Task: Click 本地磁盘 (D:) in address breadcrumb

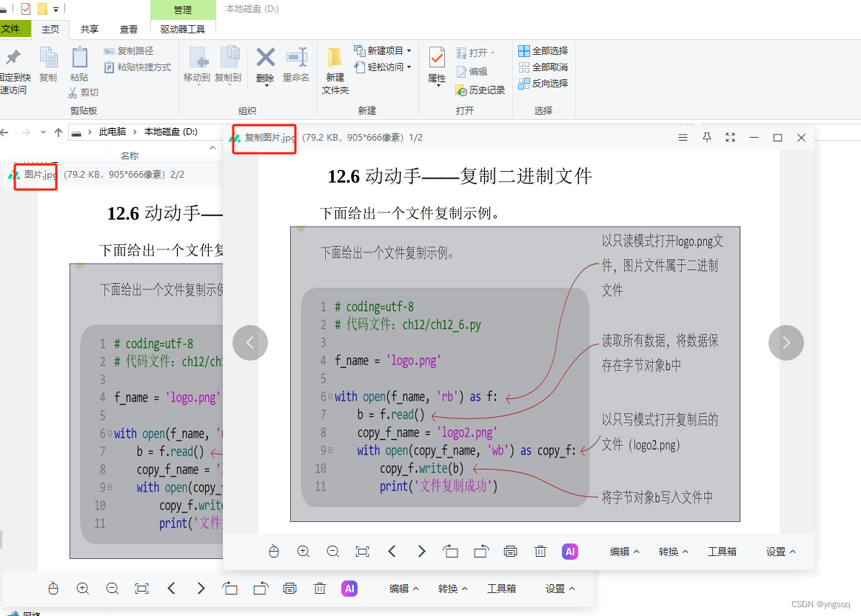Action: [171, 132]
